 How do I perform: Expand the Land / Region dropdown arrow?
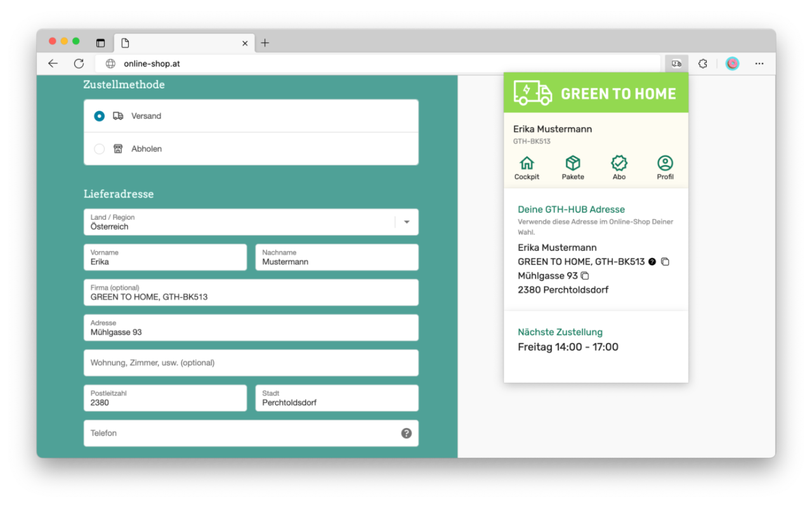407,222
